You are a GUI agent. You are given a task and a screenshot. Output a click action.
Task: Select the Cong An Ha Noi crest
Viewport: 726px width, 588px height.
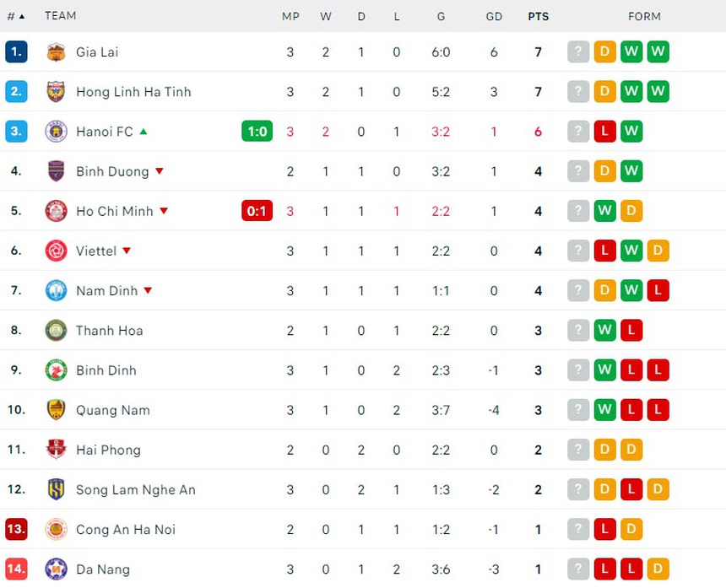click(56, 530)
